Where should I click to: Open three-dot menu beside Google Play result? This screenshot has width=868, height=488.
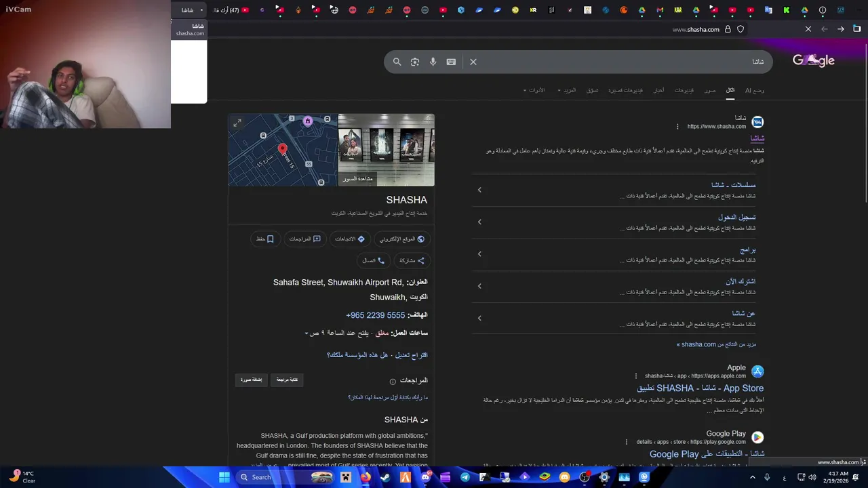627,442
